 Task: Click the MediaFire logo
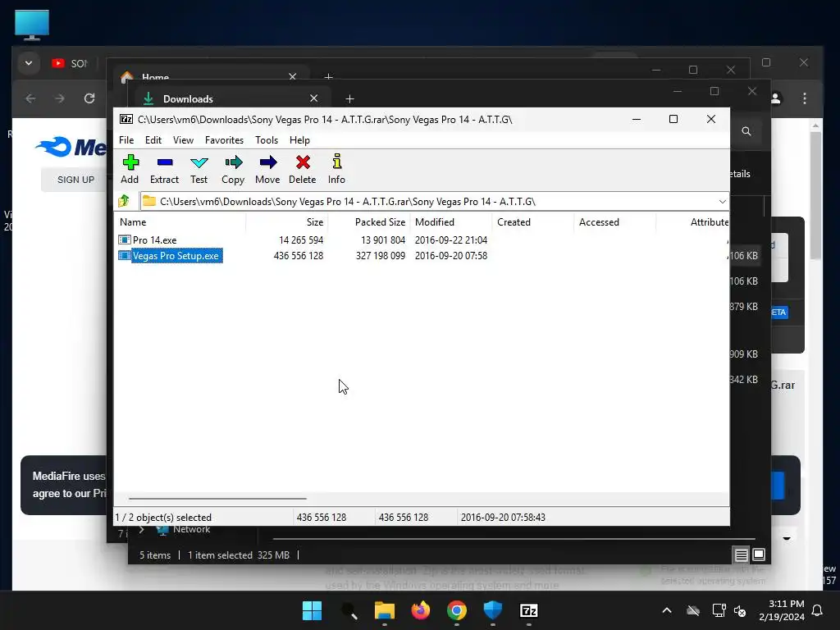coord(71,147)
